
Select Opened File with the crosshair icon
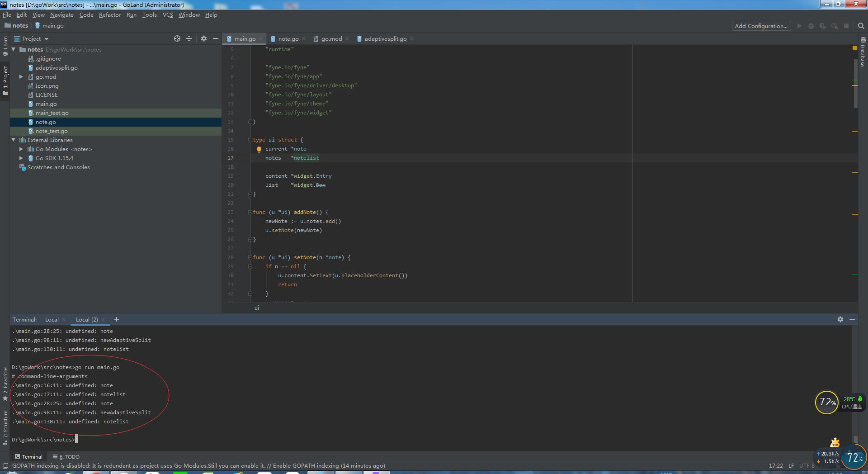pyautogui.click(x=177, y=38)
